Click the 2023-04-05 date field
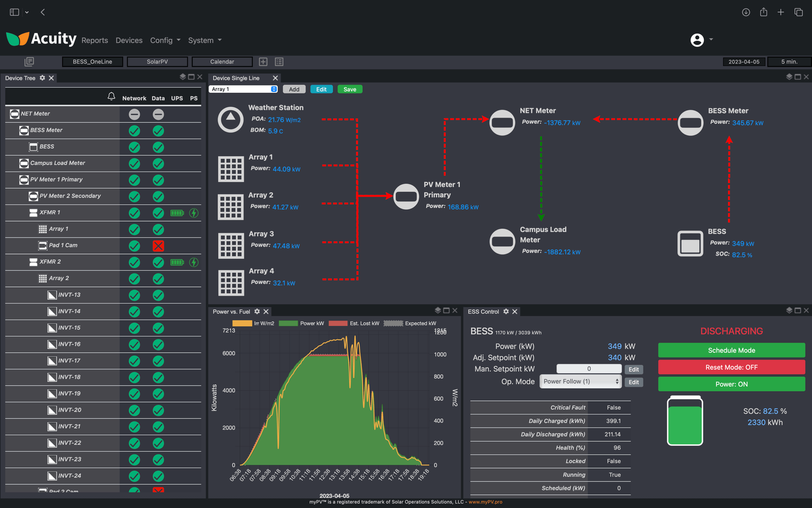Image resolution: width=812 pixels, height=508 pixels. click(x=744, y=62)
